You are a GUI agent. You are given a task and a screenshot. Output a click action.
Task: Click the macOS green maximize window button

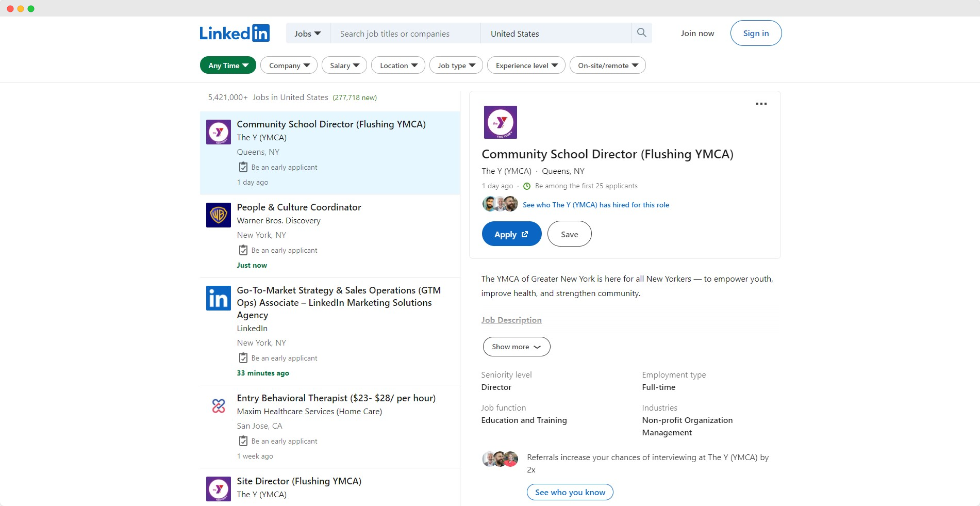[31, 9]
